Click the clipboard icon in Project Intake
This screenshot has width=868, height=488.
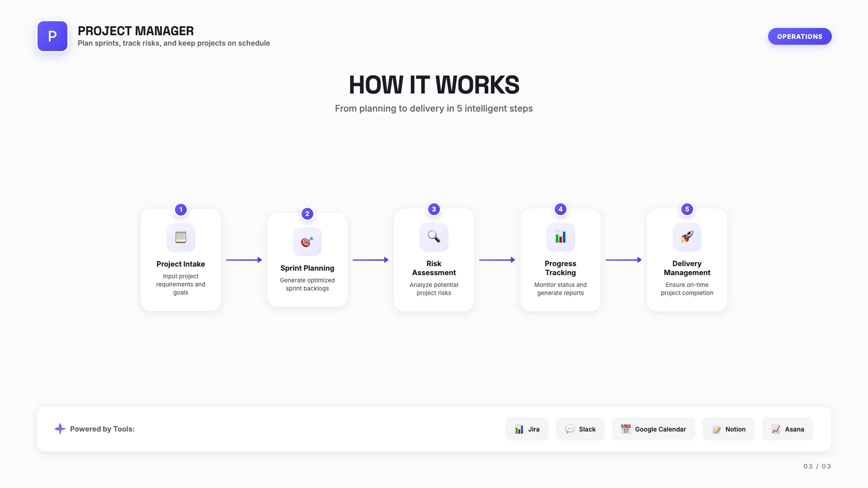(x=181, y=237)
